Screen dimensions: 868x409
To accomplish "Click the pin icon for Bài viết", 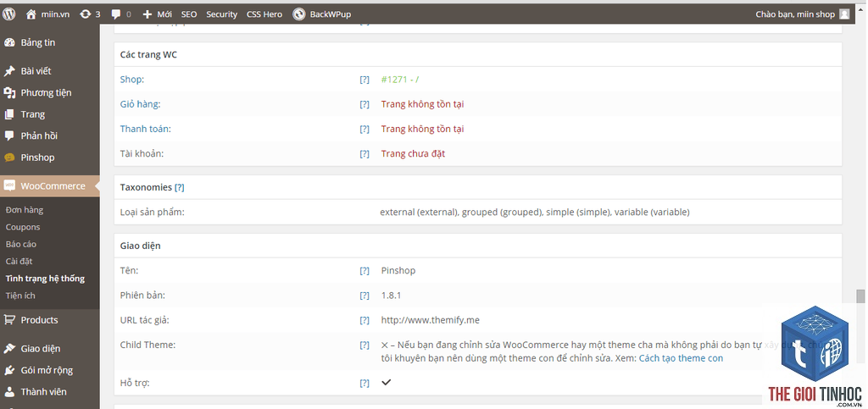I will [9, 71].
